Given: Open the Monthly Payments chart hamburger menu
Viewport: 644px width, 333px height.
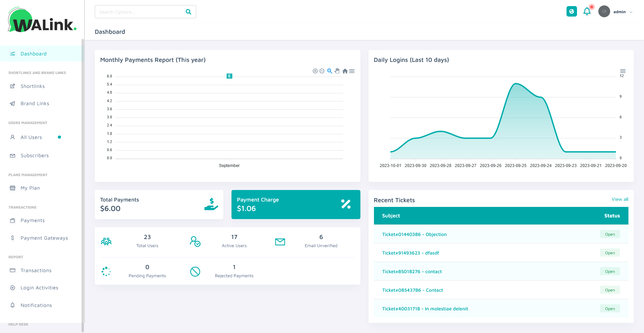Looking at the screenshot, I should pyautogui.click(x=352, y=71).
